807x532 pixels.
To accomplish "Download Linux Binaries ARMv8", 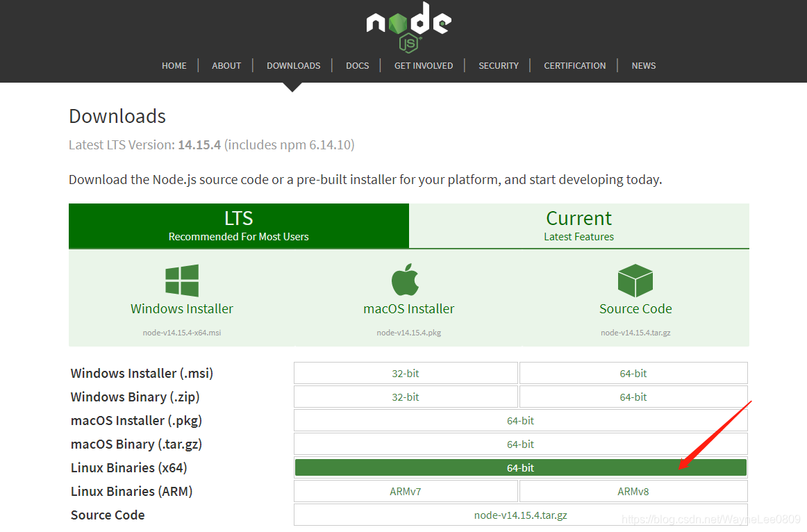I will point(633,492).
